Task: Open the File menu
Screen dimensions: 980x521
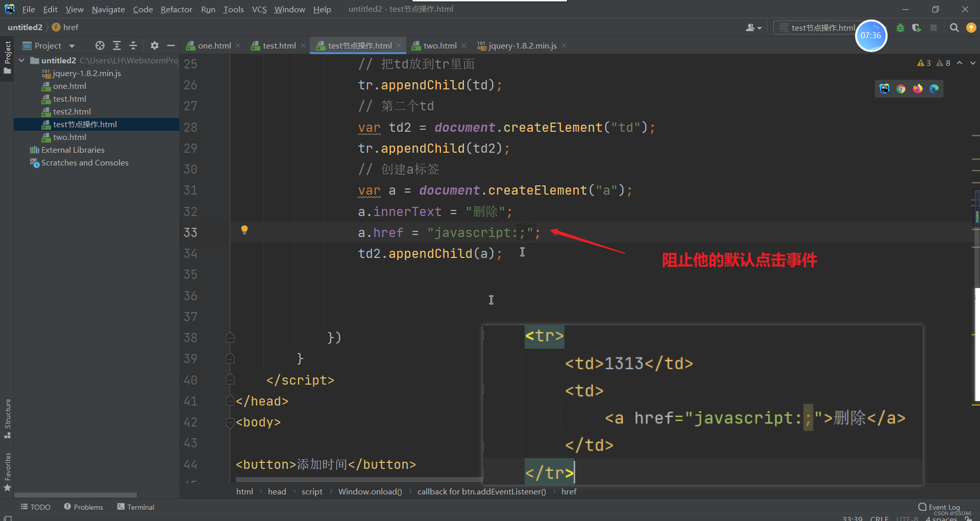Action: click(29, 9)
